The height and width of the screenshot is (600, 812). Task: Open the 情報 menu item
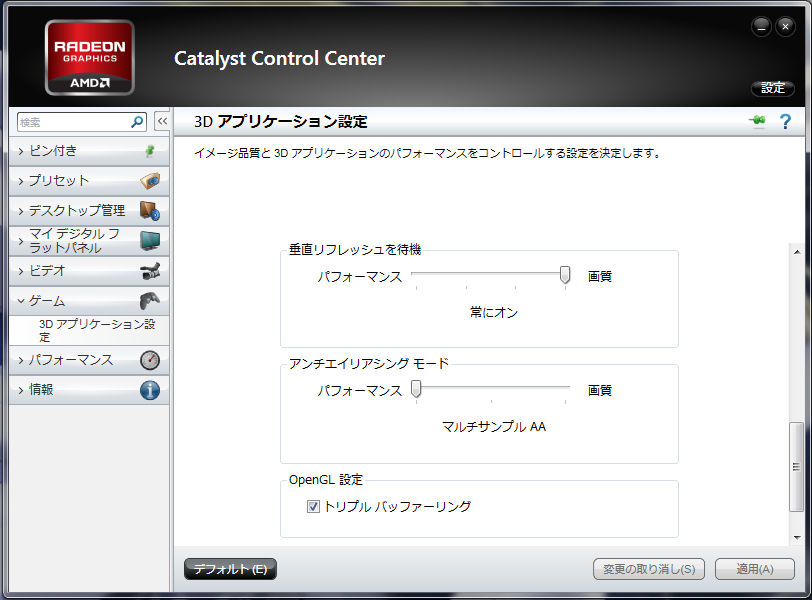[x=89, y=390]
